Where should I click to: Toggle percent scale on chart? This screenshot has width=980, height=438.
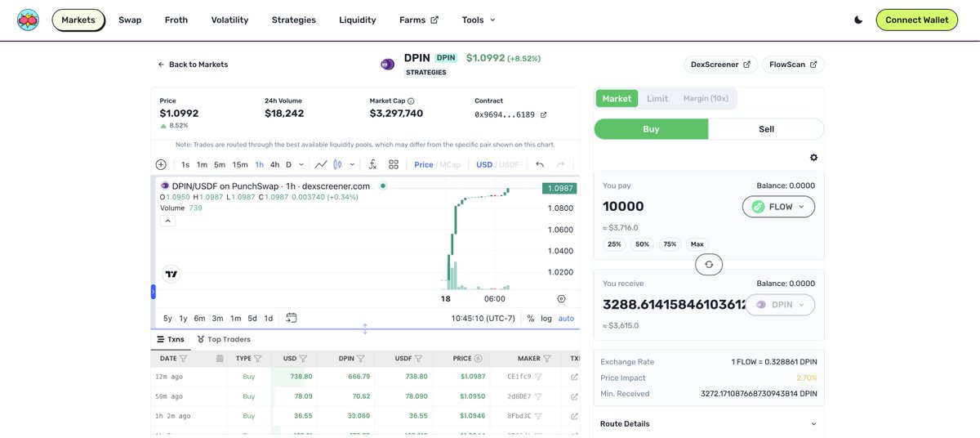(x=531, y=318)
